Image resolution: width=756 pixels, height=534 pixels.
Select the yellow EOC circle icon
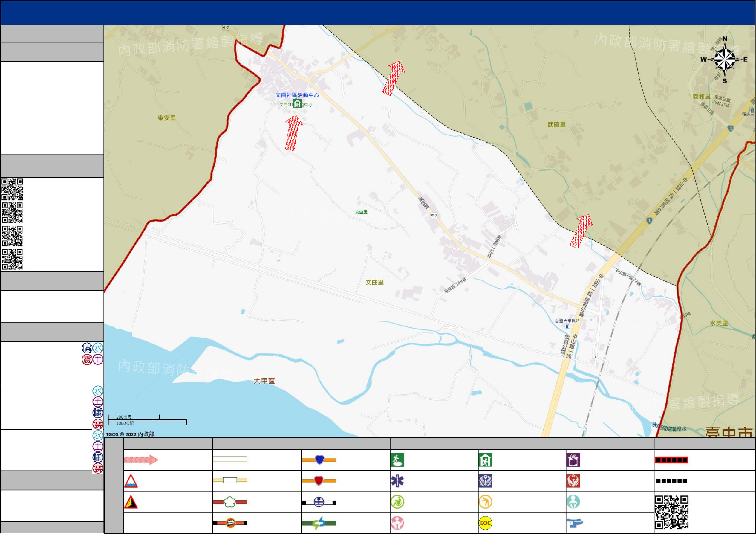pyautogui.click(x=485, y=523)
